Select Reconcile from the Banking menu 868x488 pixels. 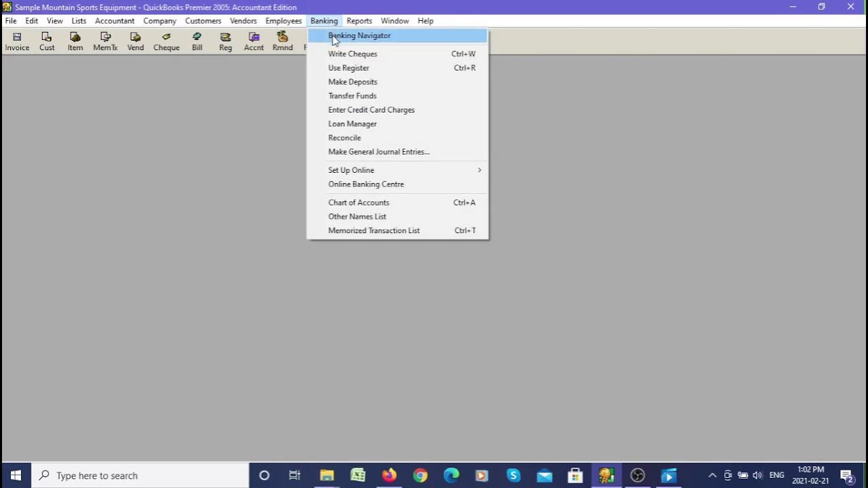397,138
